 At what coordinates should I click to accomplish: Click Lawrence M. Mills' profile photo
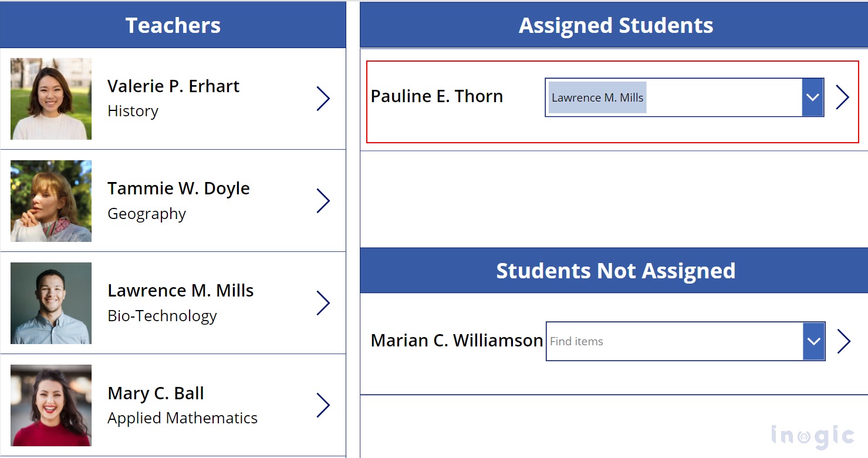pos(51,303)
